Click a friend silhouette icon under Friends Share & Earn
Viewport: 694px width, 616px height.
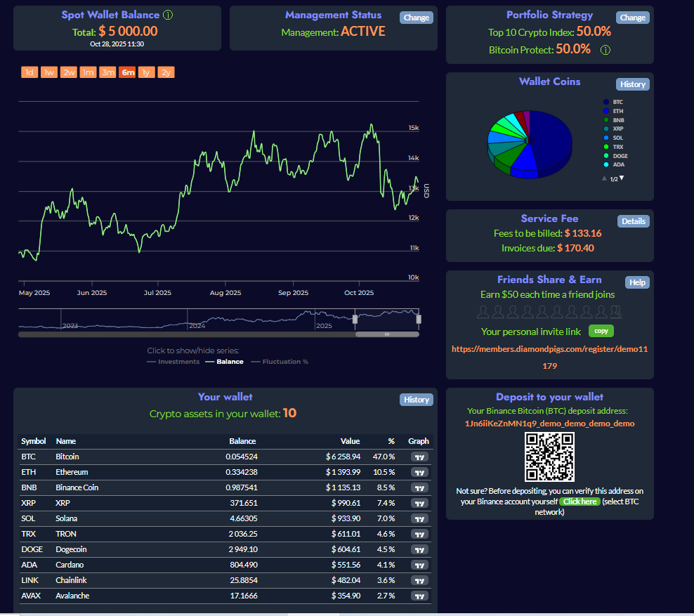(x=483, y=311)
